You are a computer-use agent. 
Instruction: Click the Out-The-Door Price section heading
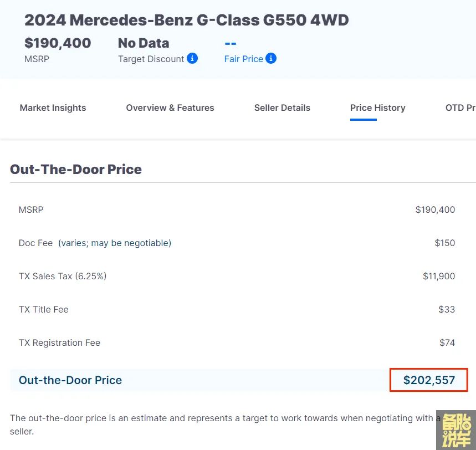coord(76,169)
